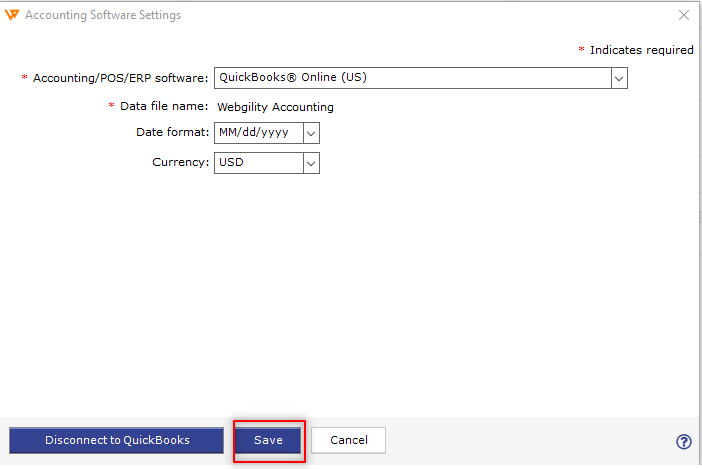Click the Accounting Software Settings title text
Viewport: 702px width, 469px height.
tap(103, 15)
